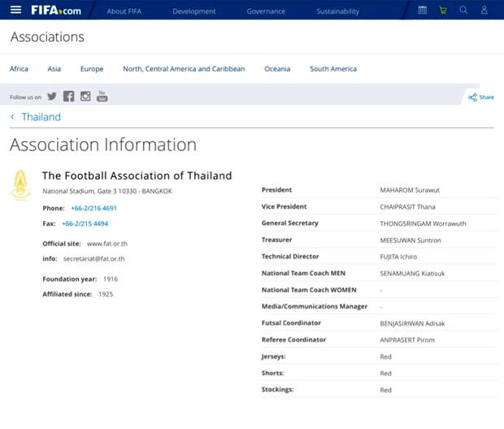Screen dimensions: 504x429
Task: Open the Governance menu
Action: click(266, 11)
